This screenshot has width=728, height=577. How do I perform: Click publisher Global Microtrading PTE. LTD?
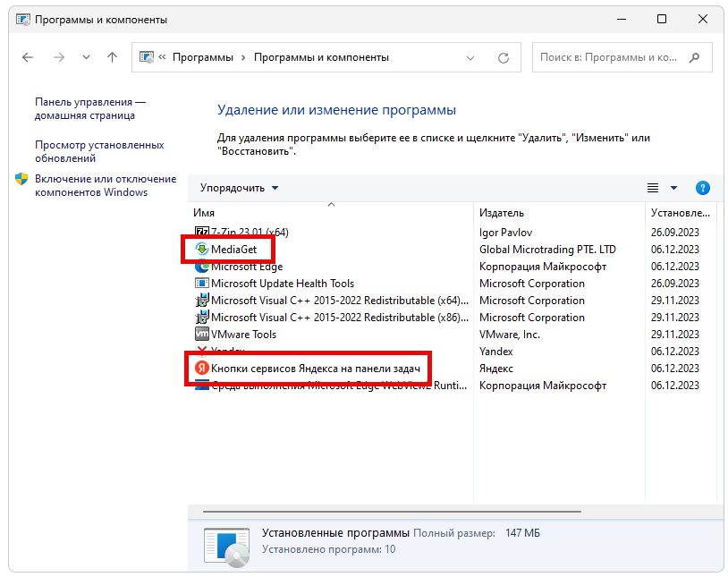click(x=547, y=250)
